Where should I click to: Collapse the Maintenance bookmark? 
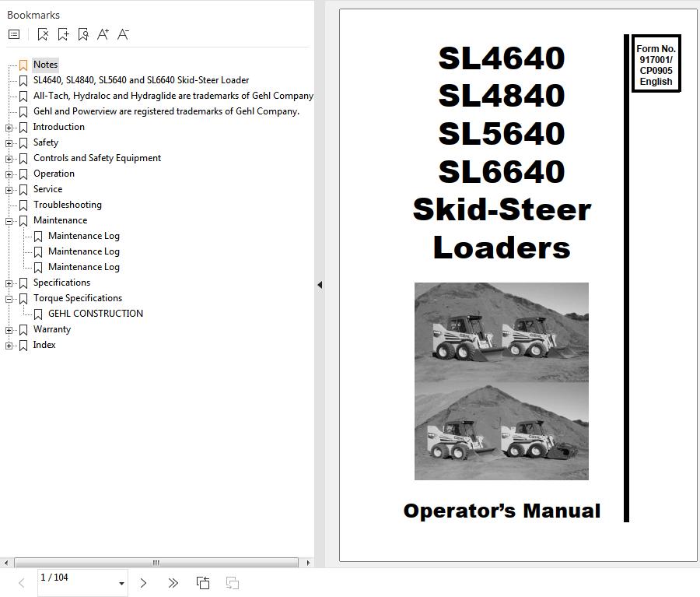click(9, 221)
